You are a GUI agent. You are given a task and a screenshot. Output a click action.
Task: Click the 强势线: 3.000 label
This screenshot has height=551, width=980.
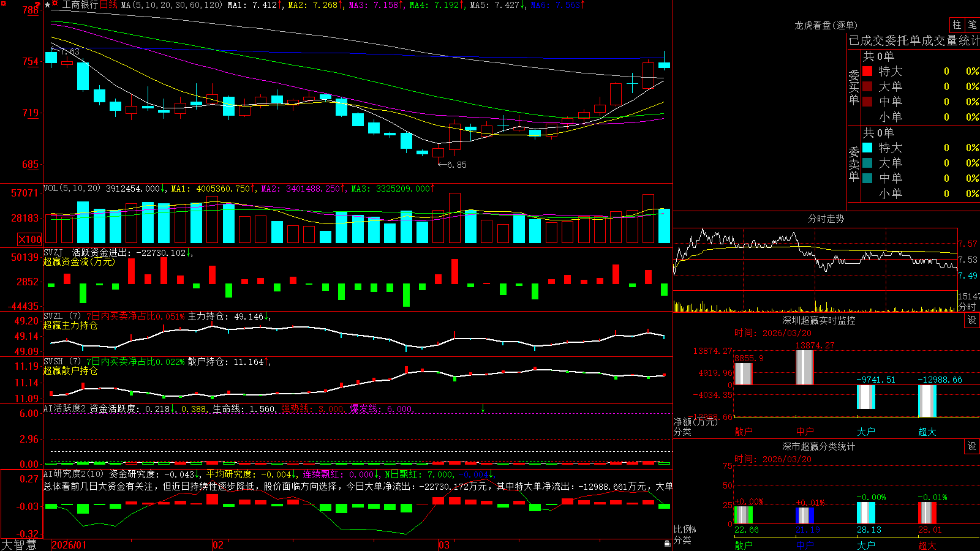(x=313, y=408)
